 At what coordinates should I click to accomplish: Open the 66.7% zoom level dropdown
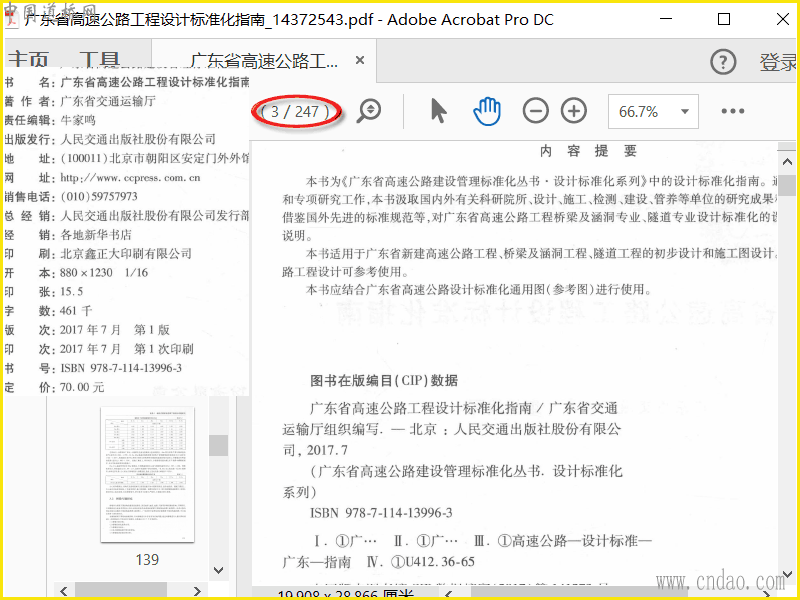click(x=653, y=111)
